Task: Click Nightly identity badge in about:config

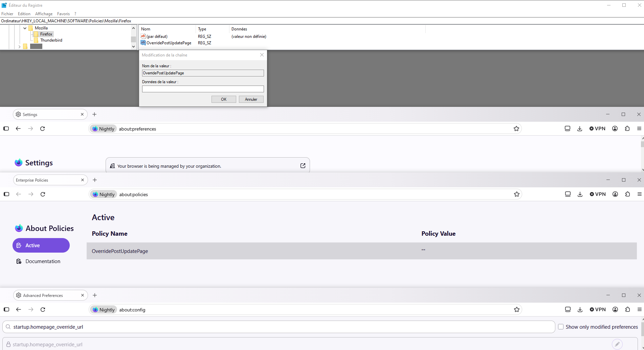Action: pyautogui.click(x=104, y=309)
